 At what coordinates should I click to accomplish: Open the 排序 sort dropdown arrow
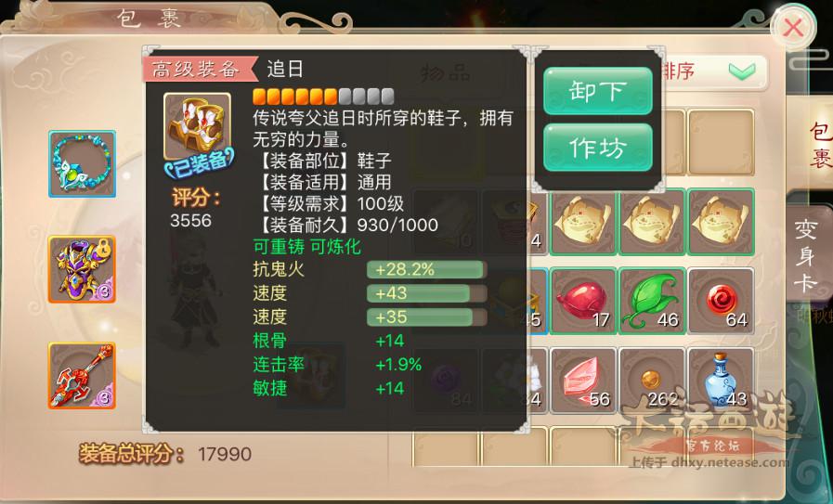742,71
